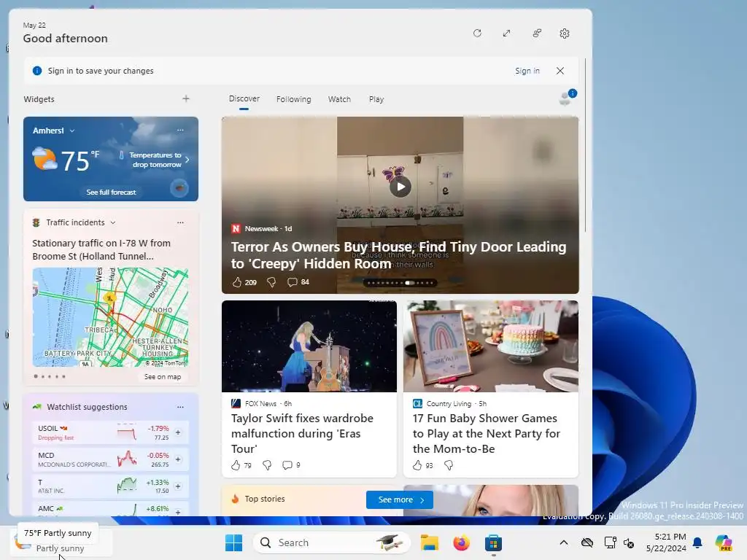This screenshot has height=560, width=747.
Task: Open the Play tab
Action: (376, 99)
